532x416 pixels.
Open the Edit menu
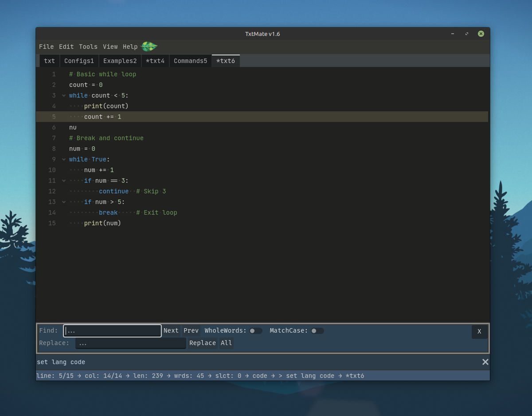point(66,47)
